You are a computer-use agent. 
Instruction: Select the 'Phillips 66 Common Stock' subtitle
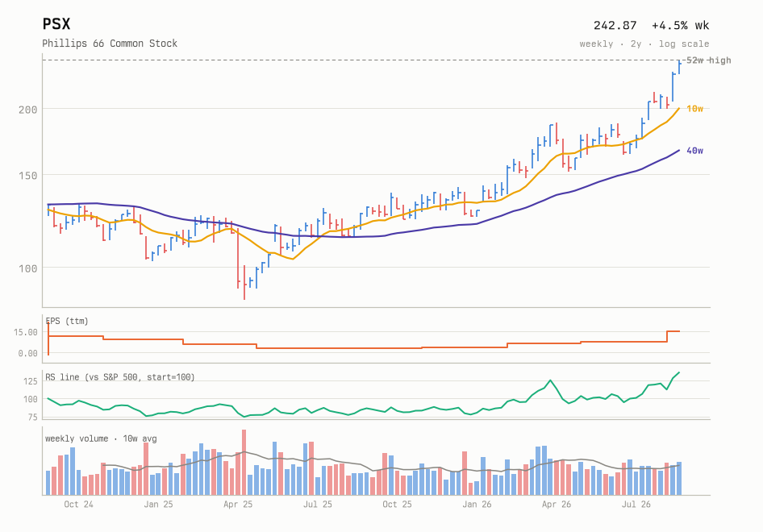(x=110, y=44)
